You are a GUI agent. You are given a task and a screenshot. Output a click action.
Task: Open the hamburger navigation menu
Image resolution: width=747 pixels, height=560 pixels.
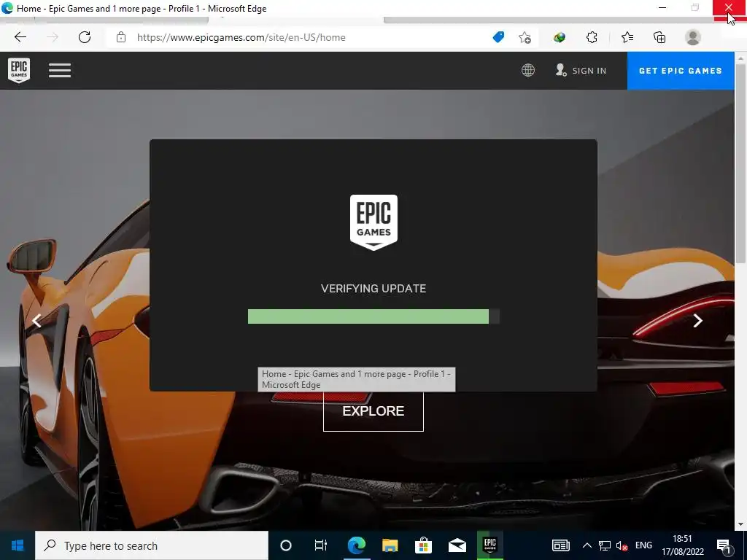pyautogui.click(x=60, y=71)
